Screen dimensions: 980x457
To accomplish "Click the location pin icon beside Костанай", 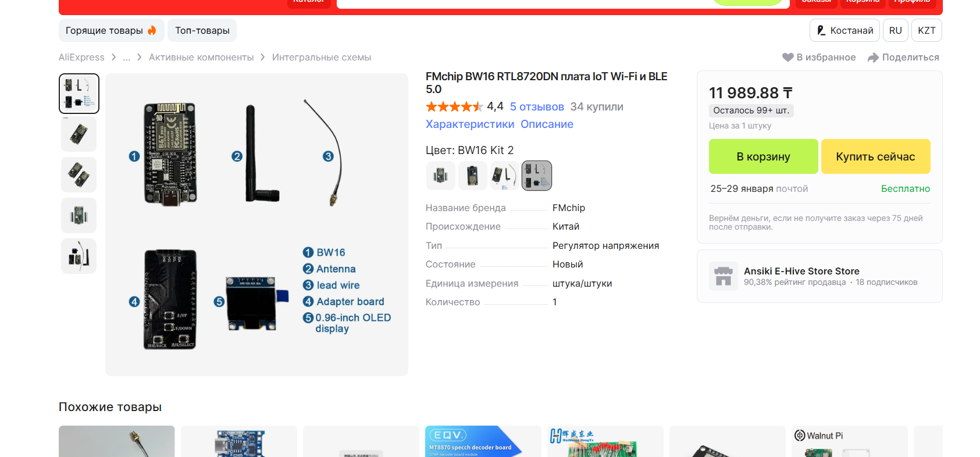I will click(821, 30).
